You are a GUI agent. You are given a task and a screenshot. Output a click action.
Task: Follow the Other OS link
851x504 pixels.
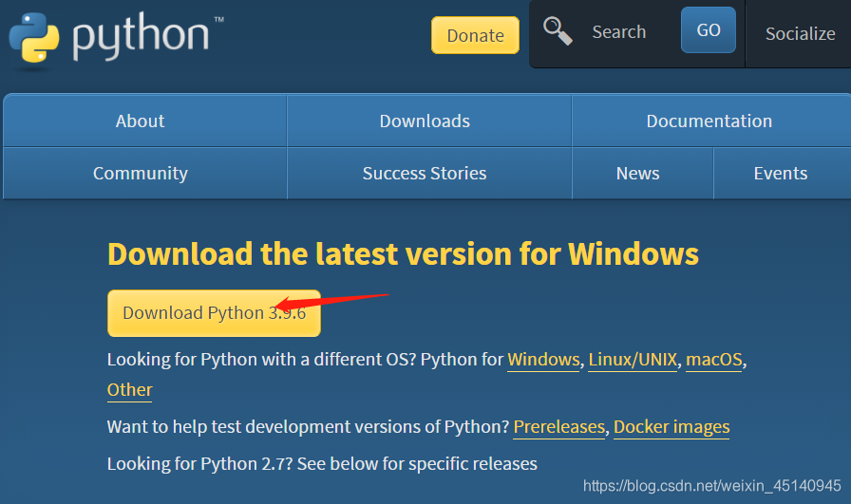(130, 390)
